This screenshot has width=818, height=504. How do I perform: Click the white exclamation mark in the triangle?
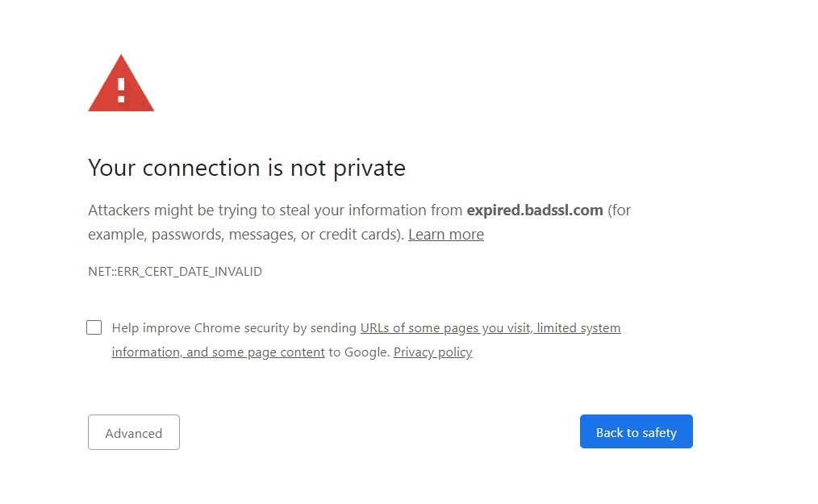(x=121, y=90)
